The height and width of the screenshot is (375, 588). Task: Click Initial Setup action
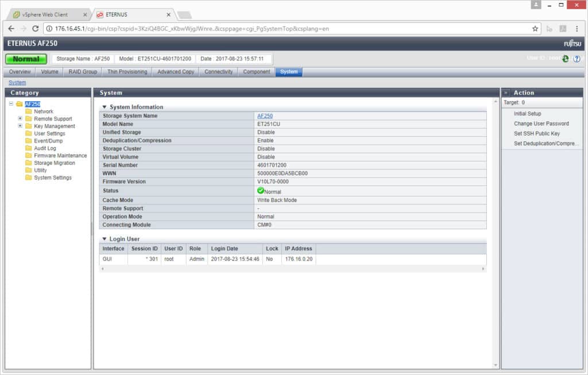(527, 114)
